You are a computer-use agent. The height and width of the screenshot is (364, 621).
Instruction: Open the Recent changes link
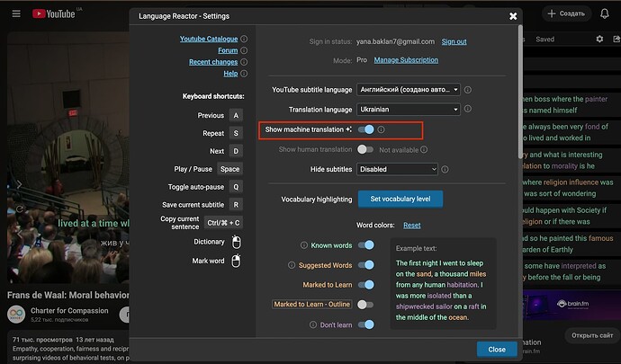[x=213, y=62]
